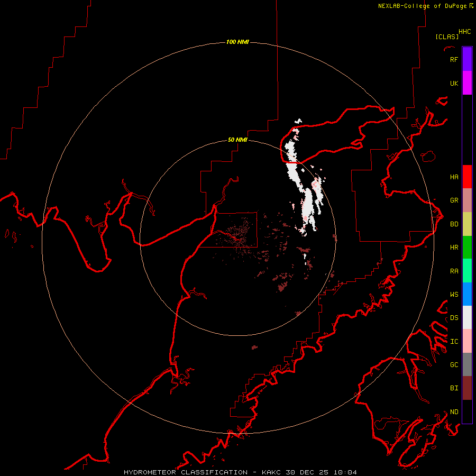
Task: Click the BI brown legend swatch
Action: tap(467, 388)
